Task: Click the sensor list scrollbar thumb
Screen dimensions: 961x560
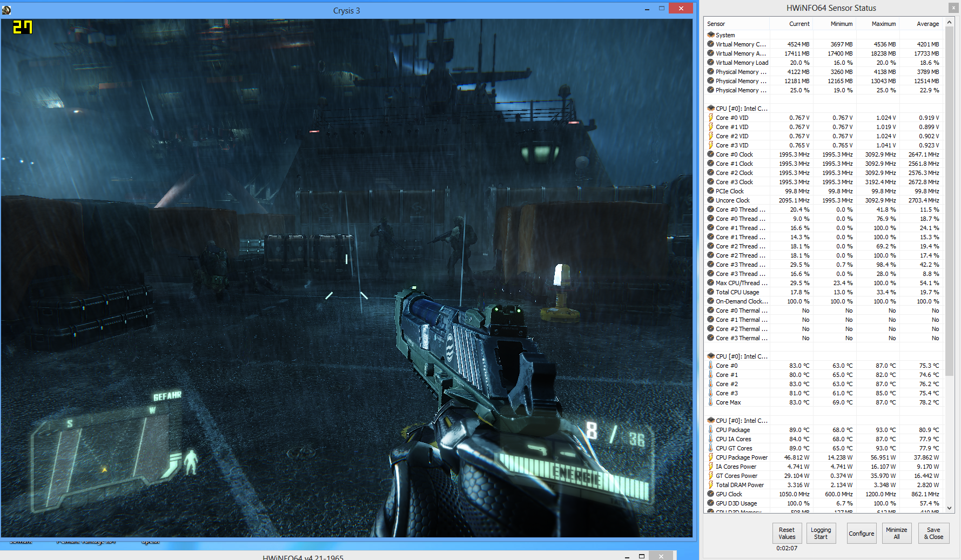Action: click(x=950, y=201)
